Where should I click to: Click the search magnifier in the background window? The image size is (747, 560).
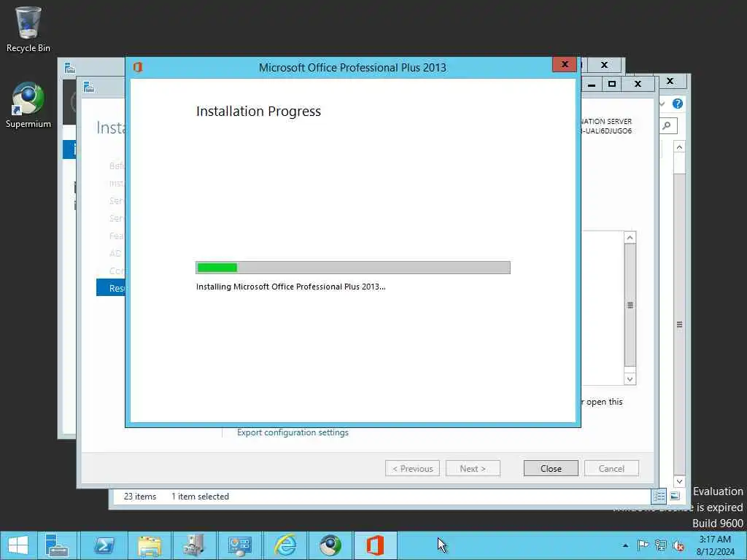[667, 125]
